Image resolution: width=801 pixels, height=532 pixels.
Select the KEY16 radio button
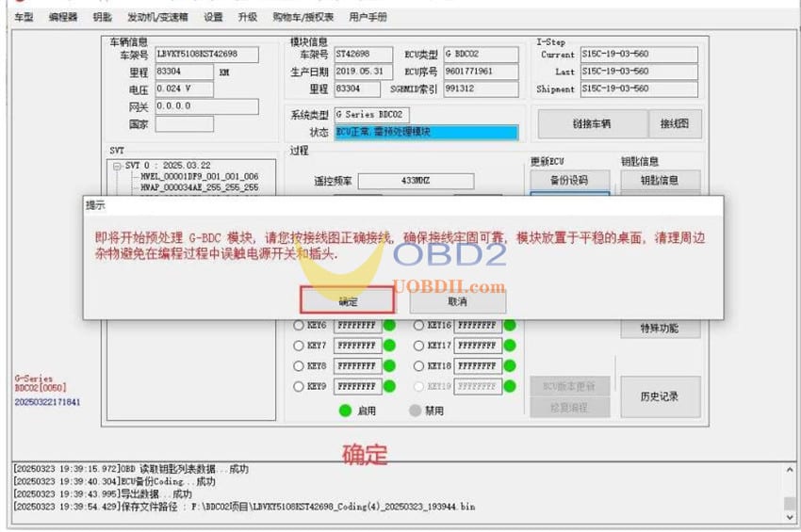point(419,325)
